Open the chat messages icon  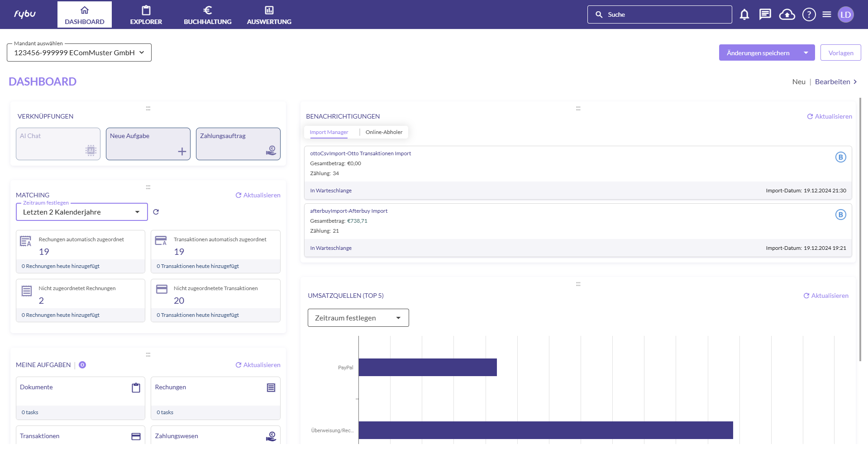tap(765, 14)
